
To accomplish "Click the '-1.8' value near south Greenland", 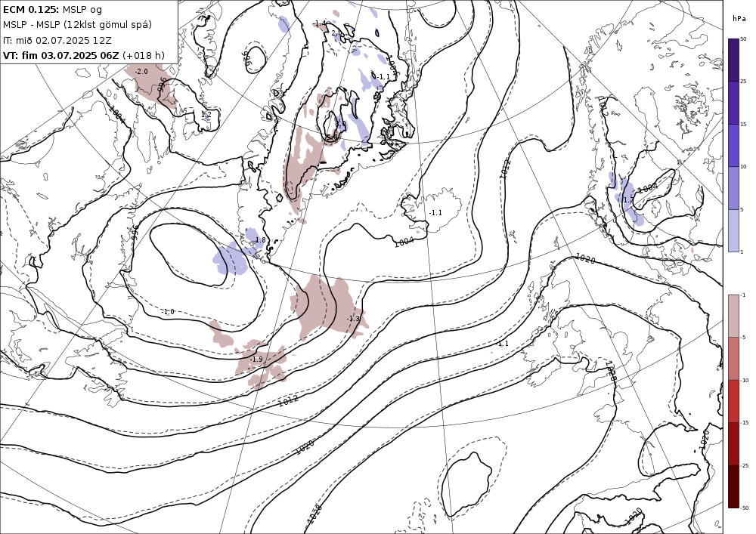I will tap(259, 239).
